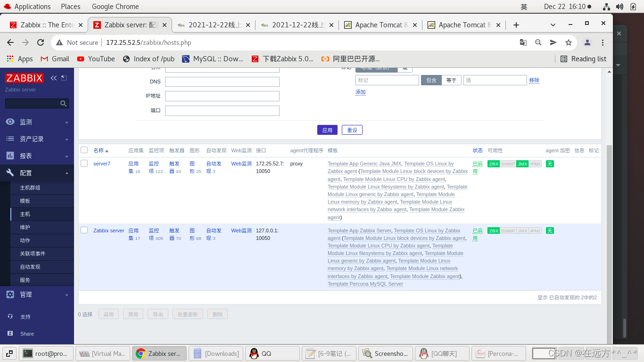Toggle Zabbix server status 已启用

pos(478,234)
